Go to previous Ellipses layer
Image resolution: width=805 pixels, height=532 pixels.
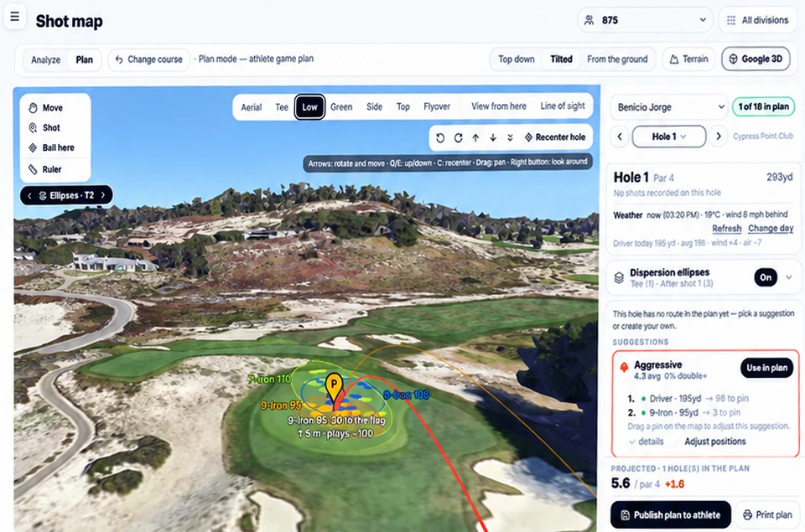point(29,195)
